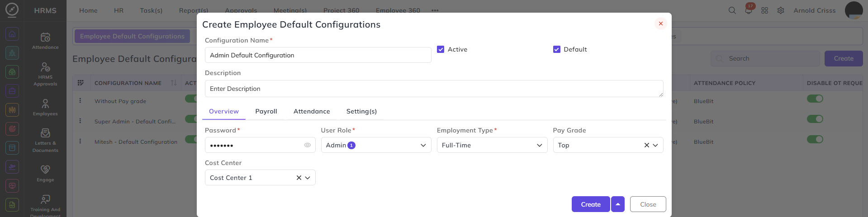The image size is (868, 217).
Task: Switch to the Overview tab
Action: pyautogui.click(x=224, y=112)
